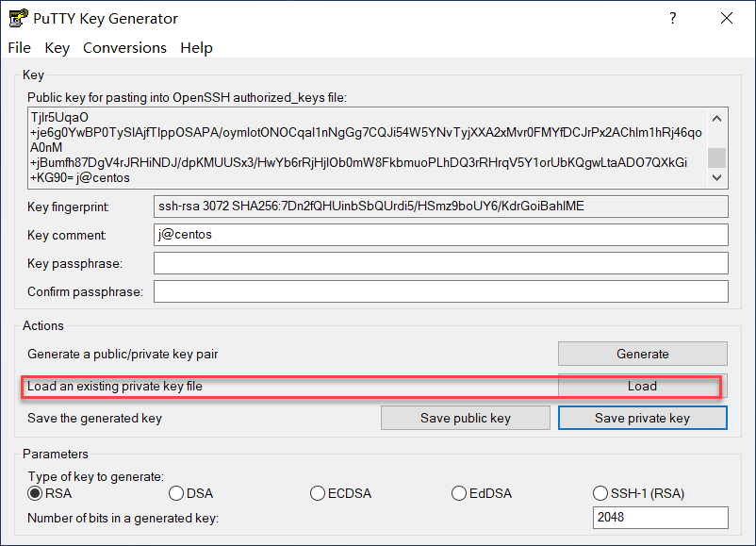The image size is (756, 546).
Task: Focus the Key passphrase field
Action: pyautogui.click(x=440, y=263)
